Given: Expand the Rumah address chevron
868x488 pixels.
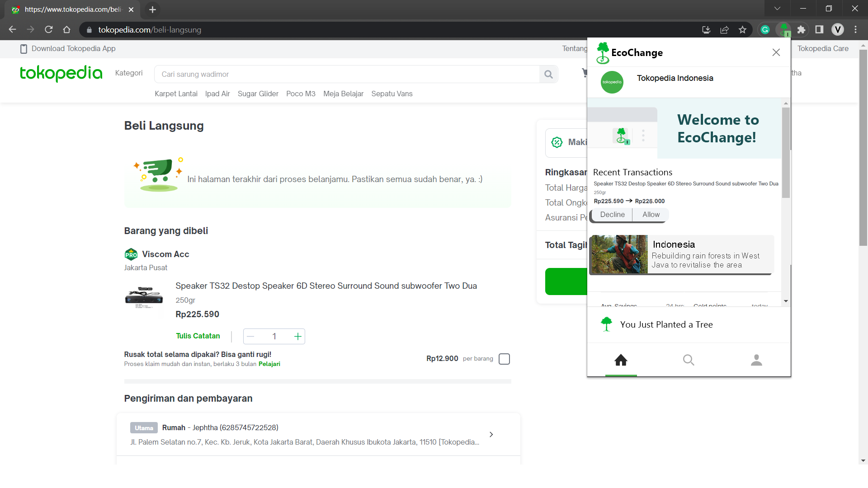Looking at the screenshot, I should [491, 435].
